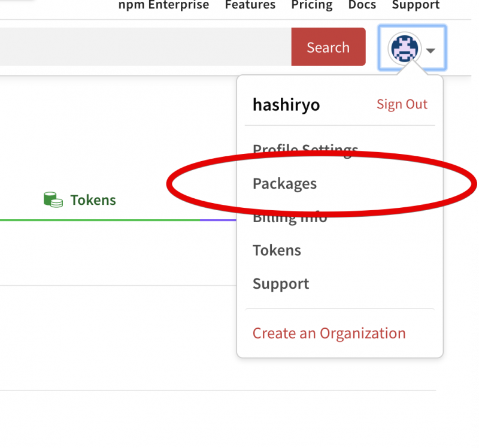Sign Out of the account
Screen dimensions: 479x448
pyautogui.click(x=402, y=104)
